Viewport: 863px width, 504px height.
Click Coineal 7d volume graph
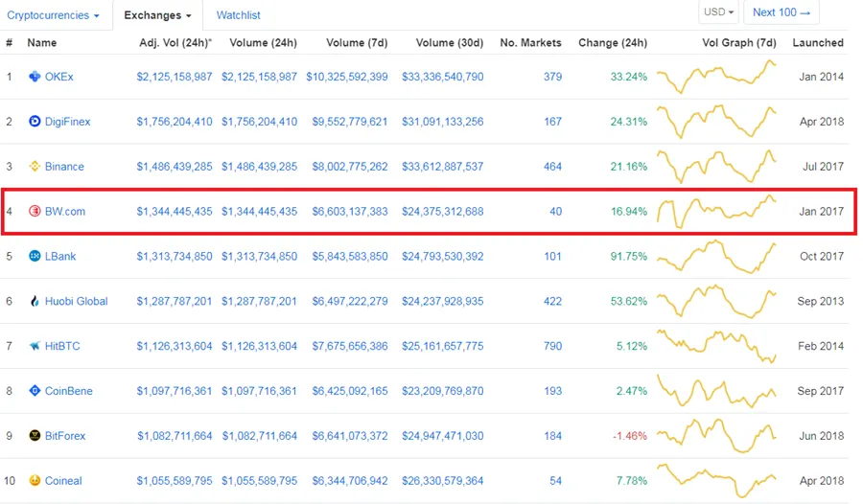coord(716,480)
